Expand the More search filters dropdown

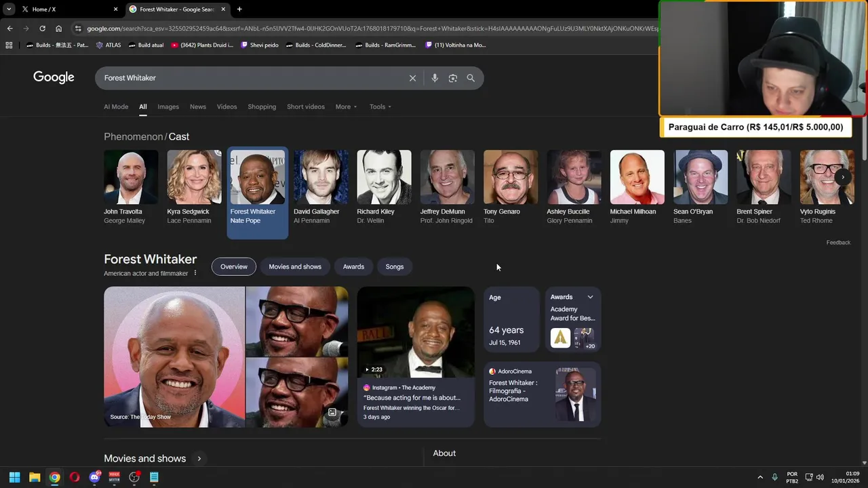coord(346,106)
